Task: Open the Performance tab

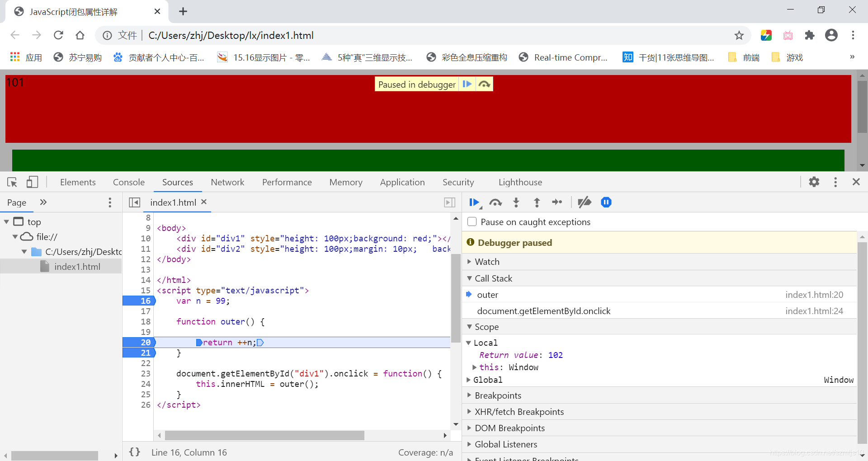Action: (287, 182)
